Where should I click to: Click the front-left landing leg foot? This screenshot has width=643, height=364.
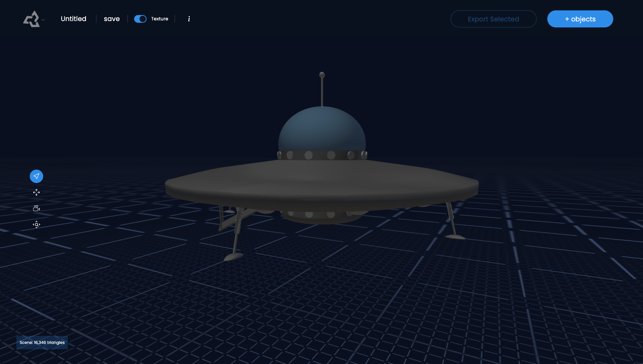[233, 257]
